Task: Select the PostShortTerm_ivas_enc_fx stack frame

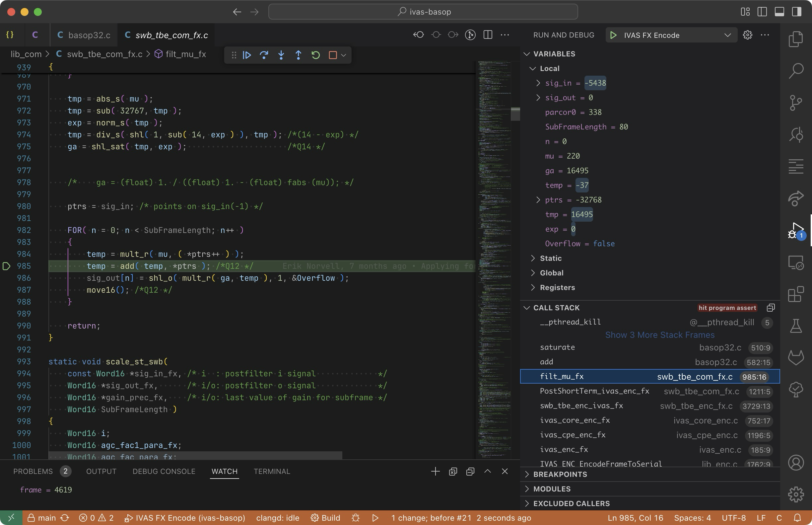Action: pos(594,391)
